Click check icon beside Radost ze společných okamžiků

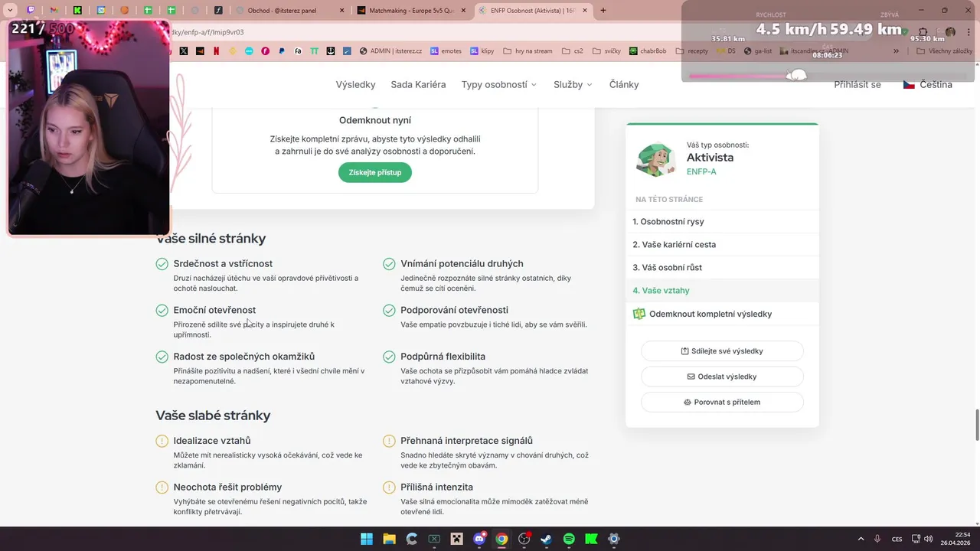(162, 357)
